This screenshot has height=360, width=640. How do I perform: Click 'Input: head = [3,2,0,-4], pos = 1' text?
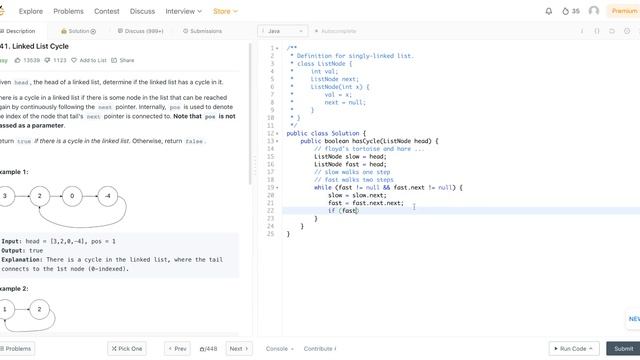58,241
